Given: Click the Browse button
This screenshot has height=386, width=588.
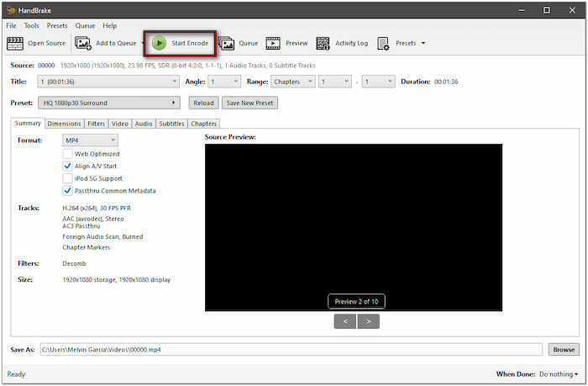Looking at the screenshot, I should (x=564, y=350).
